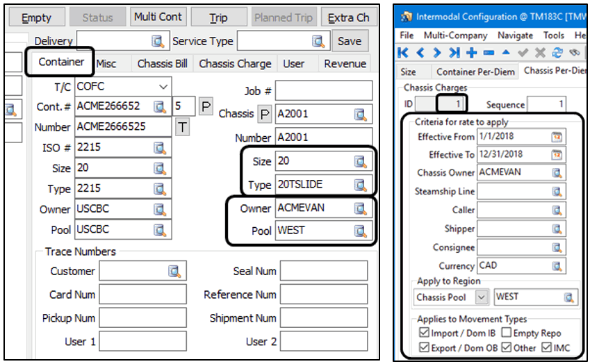Click the refresh data icon
Image resolution: width=590 pixels, height=364 pixels.
556,53
